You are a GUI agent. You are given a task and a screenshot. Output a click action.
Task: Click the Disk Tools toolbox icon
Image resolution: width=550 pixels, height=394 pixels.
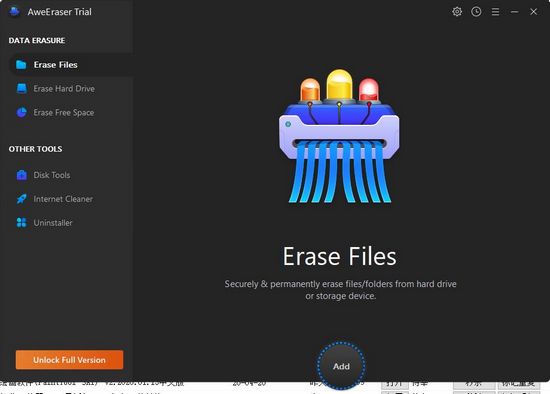22,175
